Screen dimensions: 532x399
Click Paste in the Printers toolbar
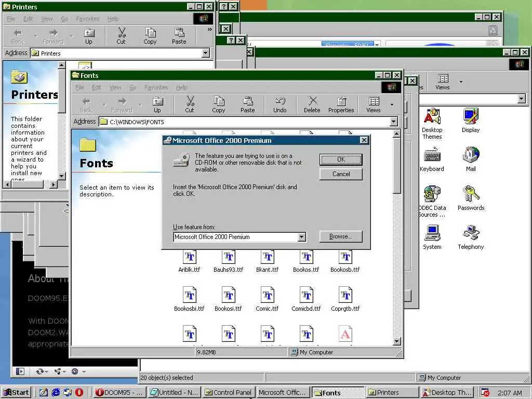[179, 36]
